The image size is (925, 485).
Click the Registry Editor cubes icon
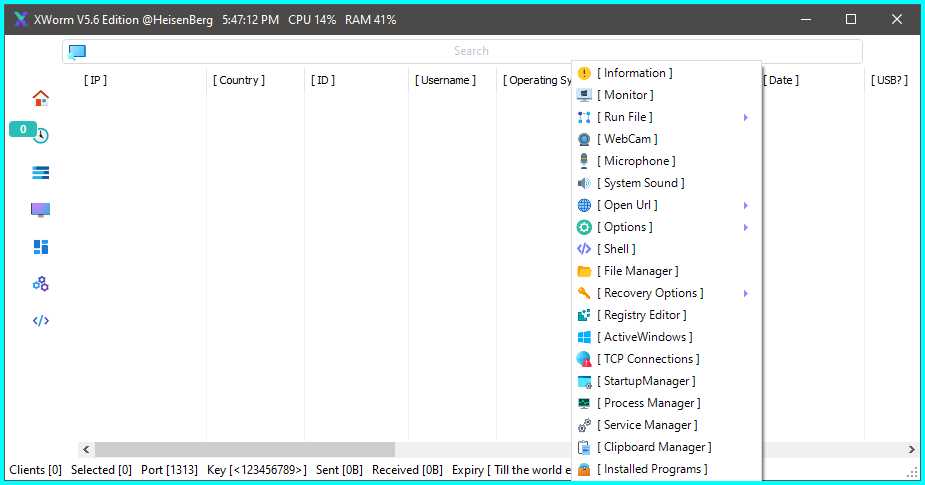pos(584,315)
